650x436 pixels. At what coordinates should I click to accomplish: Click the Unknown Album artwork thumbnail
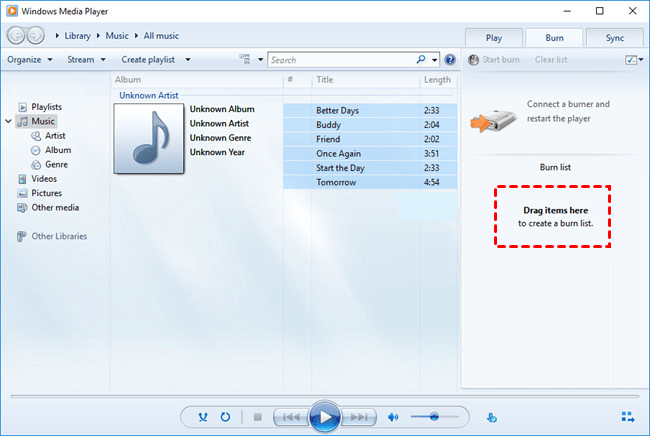click(149, 138)
